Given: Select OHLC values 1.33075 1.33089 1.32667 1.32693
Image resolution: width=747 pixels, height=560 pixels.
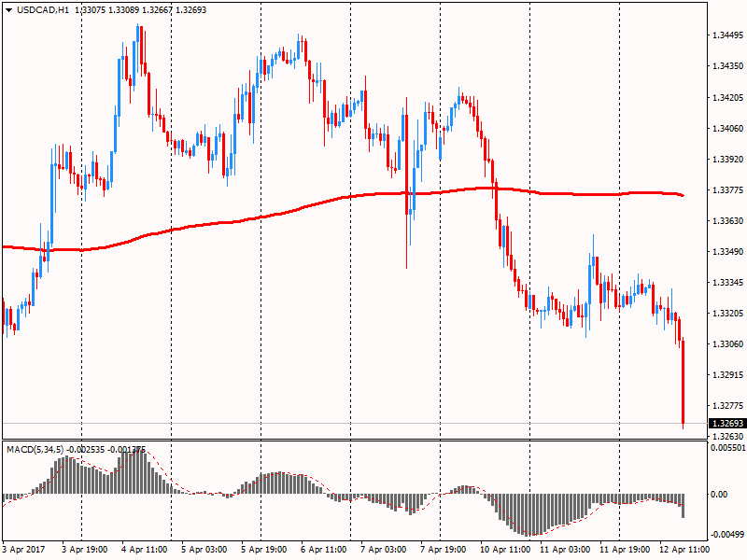Looking at the screenshot, I should pyautogui.click(x=141, y=10).
